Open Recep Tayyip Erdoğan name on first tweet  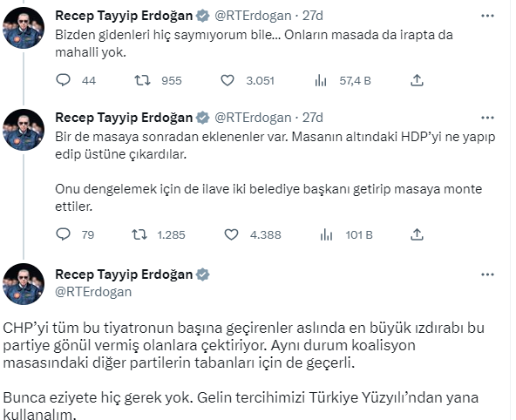pyautogui.click(x=124, y=16)
